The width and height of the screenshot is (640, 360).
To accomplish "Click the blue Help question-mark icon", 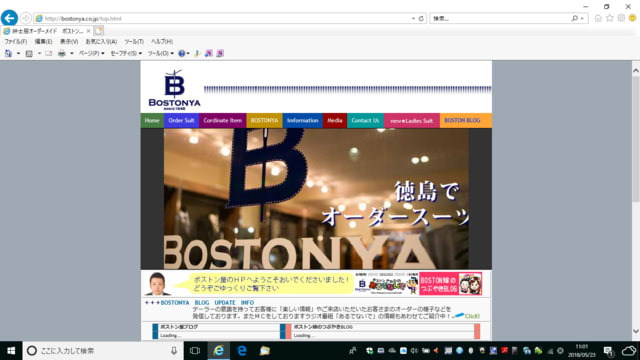I will point(182,53).
